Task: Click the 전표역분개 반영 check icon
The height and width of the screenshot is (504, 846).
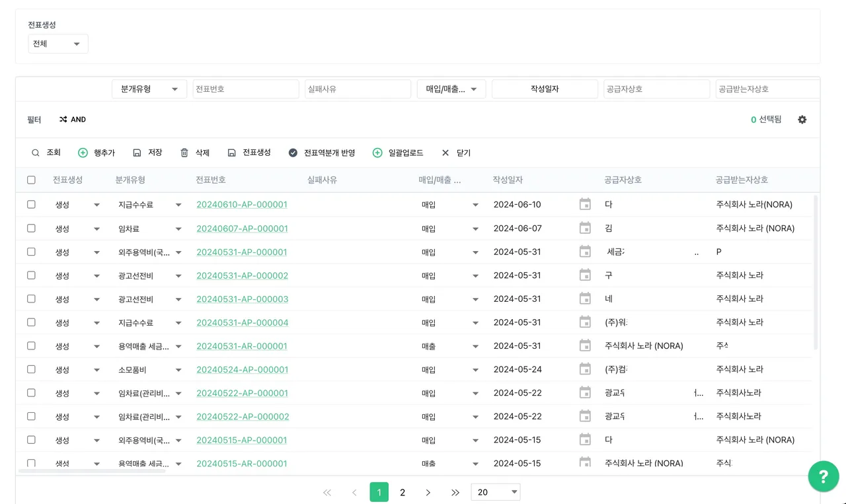Action: 293,153
